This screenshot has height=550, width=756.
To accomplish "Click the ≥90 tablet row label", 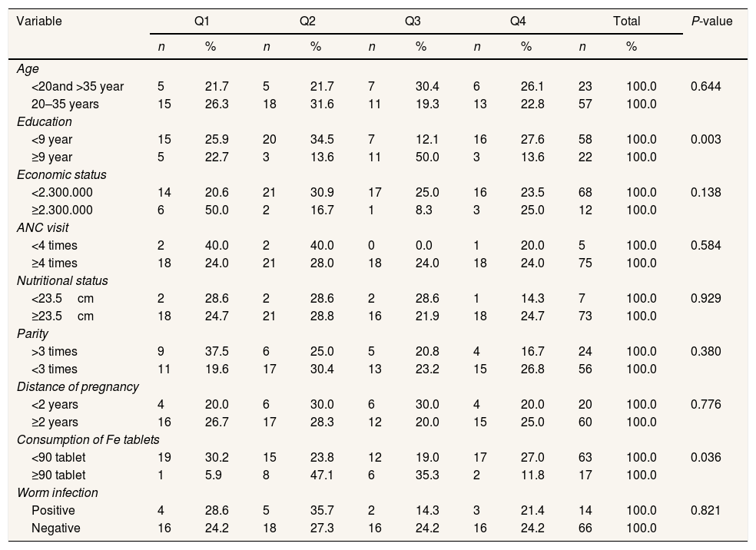I will 58,475.
